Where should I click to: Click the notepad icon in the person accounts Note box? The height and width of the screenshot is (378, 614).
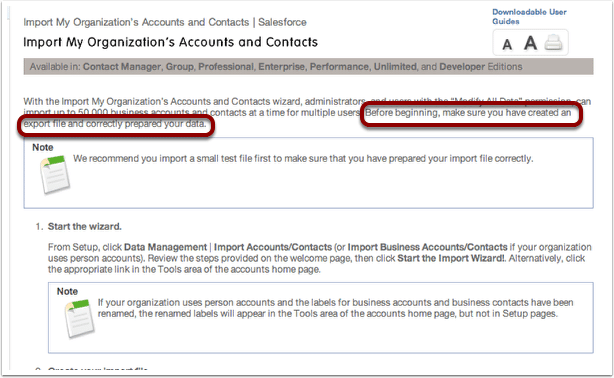pyautogui.click(x=79, y=318)
